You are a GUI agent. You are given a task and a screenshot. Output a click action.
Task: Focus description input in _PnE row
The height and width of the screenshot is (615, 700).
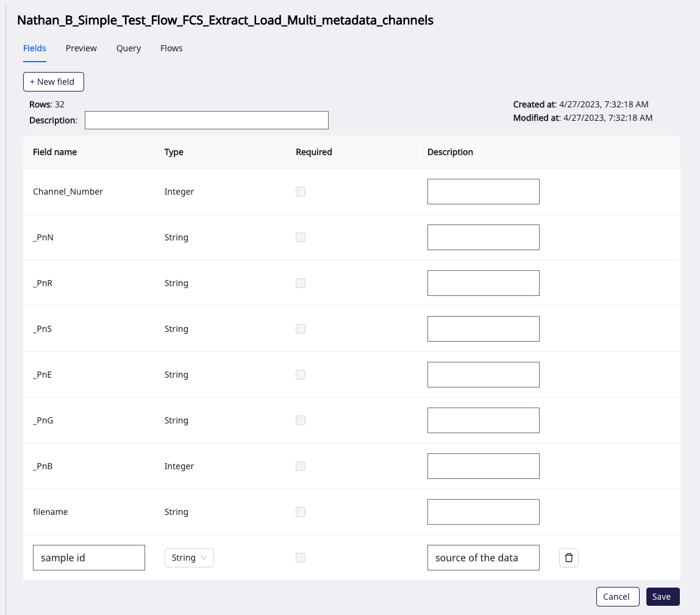[484, 375]
